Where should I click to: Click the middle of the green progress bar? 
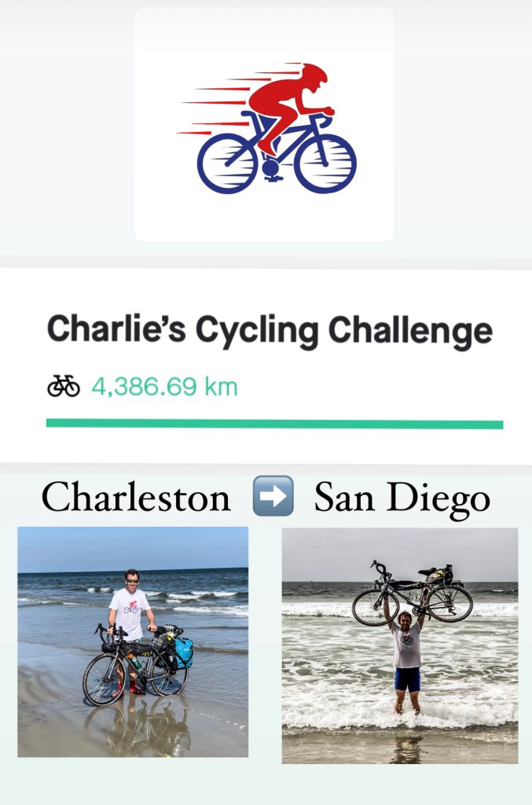click(x=274, y=424)
